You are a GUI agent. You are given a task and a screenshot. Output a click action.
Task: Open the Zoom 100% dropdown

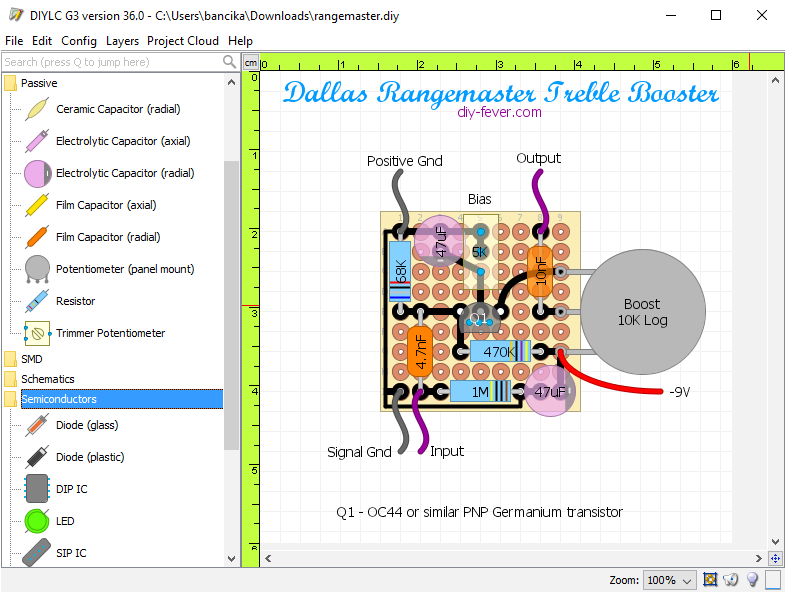669,580
